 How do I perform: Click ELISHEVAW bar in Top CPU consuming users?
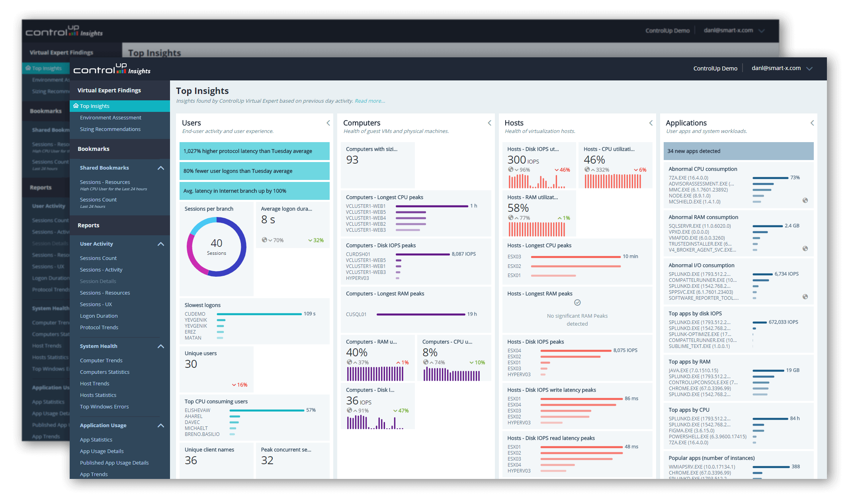(267, 410)
